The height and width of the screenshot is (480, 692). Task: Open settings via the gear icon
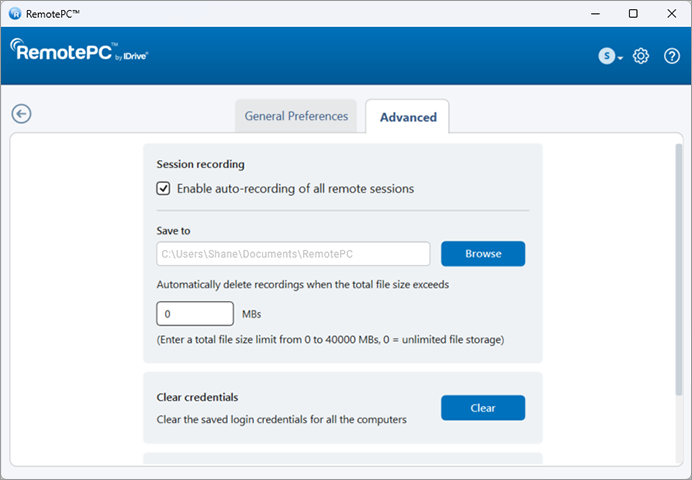tap(642, 56)
